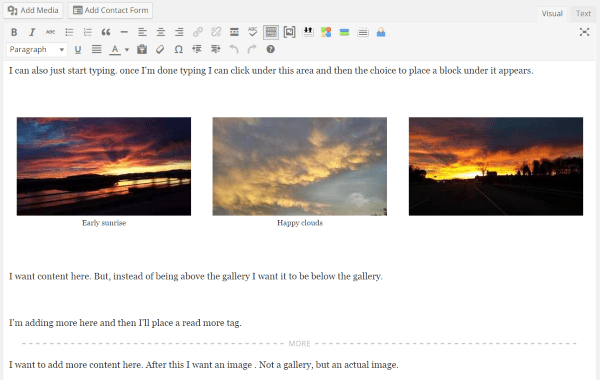Open the Paragraph format dropdown
This screenshot has width=600, height=380.
pos(37,49)
